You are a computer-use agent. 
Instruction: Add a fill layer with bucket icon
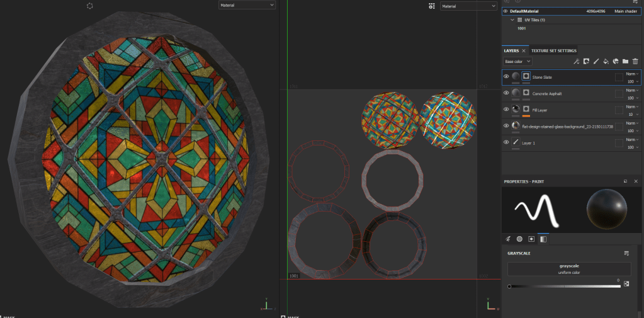click(x=606, y=62)
